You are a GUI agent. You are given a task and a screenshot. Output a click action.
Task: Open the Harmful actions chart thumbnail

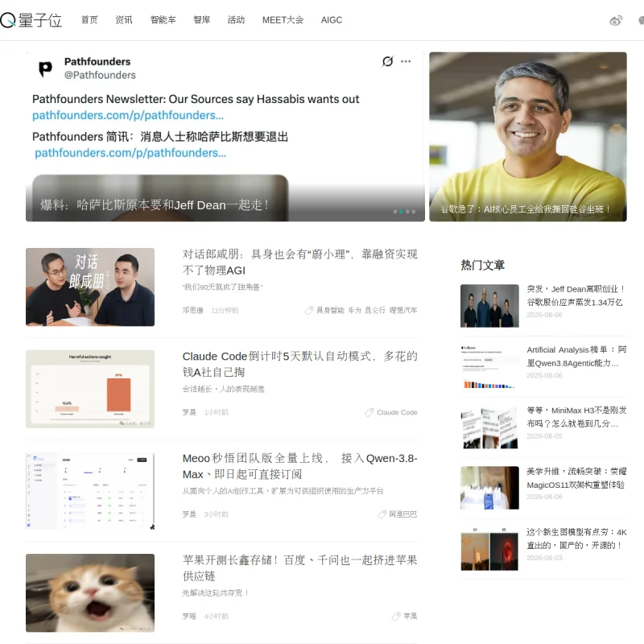(x=90, y=389)
